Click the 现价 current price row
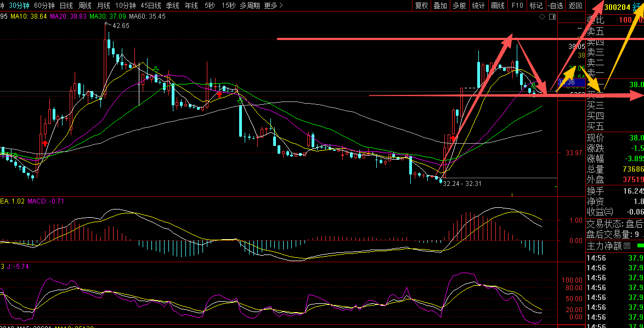Viewport: 644px width, 328px height. 615,138
